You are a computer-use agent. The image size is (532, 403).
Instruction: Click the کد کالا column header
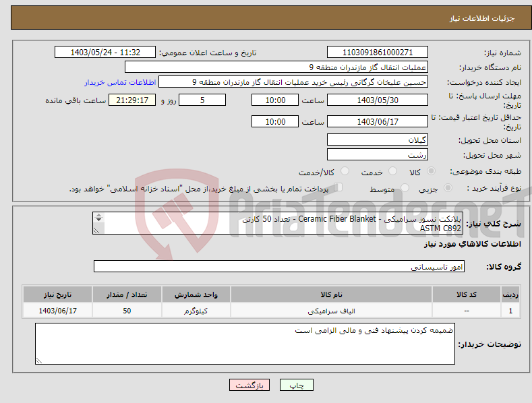point(467,294)
